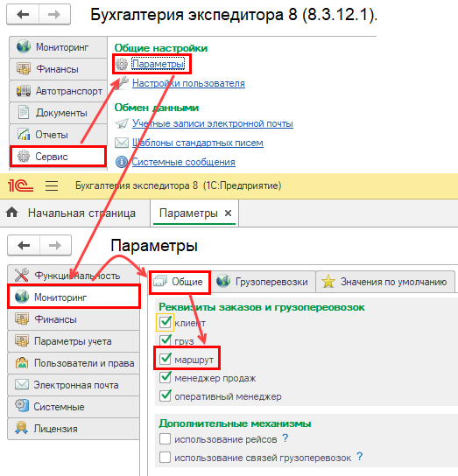The image size is (458, 476).
Task: Select Финансы in the Параметры sidebar
Action: [74, 319]
